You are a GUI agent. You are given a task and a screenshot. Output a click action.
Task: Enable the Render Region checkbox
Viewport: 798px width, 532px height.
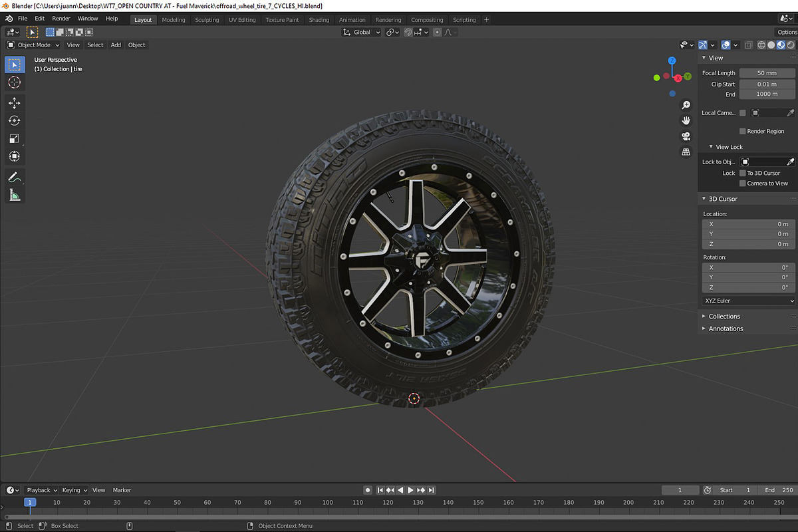[x=743, y=132]
